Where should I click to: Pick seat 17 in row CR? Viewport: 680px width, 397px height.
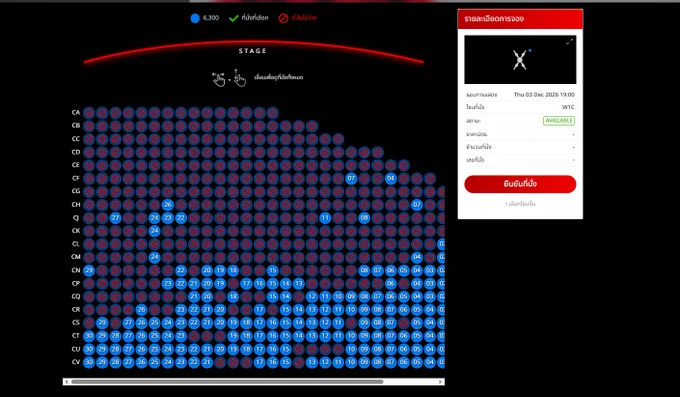[x=259, y=310]
